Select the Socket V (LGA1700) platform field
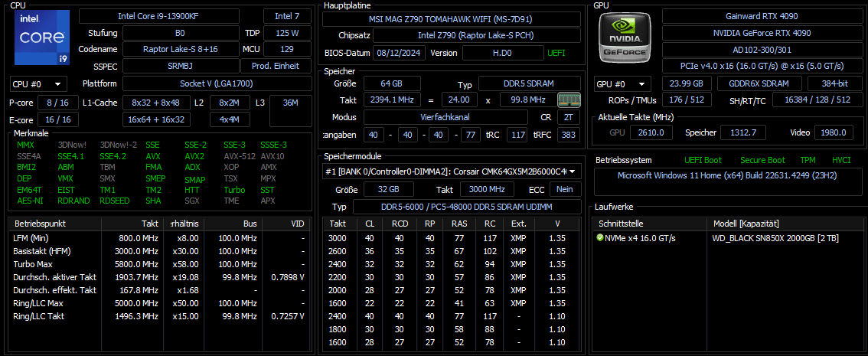The height and width of the screenshot is (356, 868). [217, 84]
